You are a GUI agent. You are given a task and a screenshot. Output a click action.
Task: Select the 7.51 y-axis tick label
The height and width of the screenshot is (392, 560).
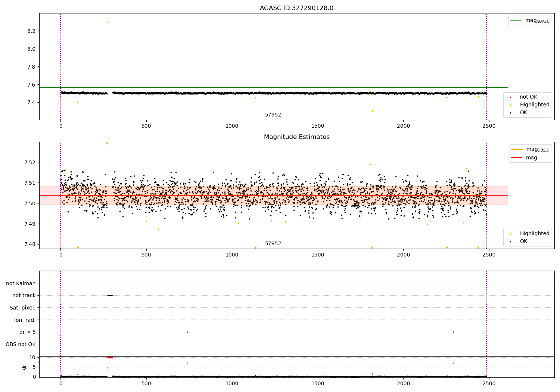[x=30, y=183]
